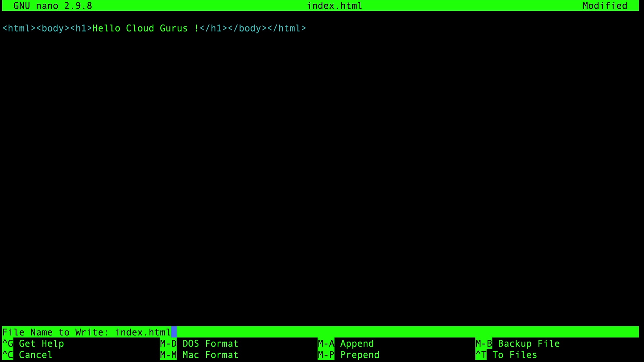
Task: Click the ^C Cancel shortcut key
Action: 8,355
